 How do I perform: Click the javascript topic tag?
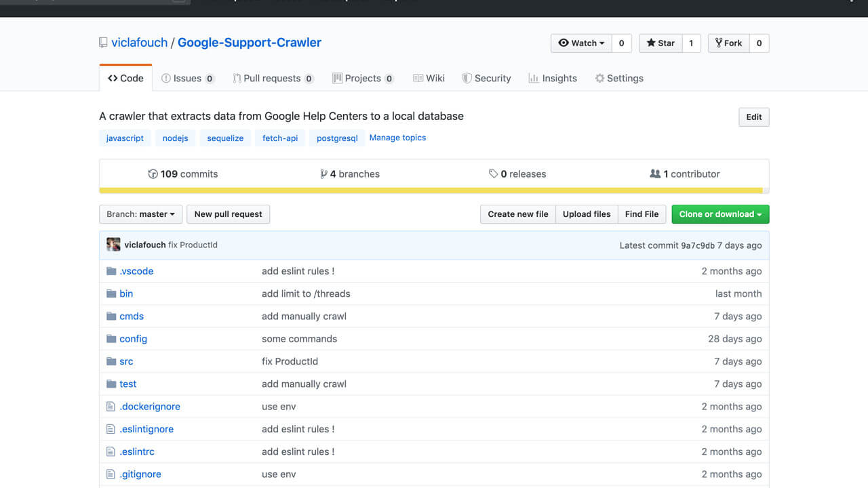click(x=125, y=138)
